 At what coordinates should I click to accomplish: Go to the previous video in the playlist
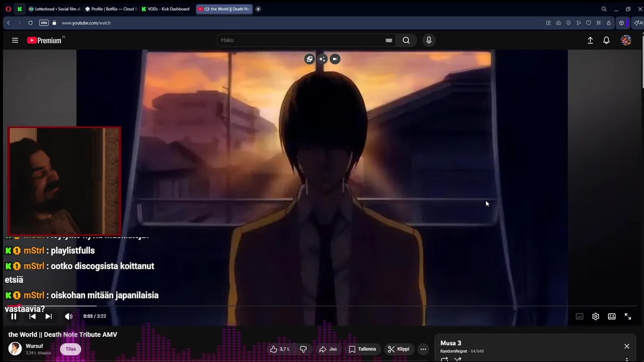tap(32, 316)
